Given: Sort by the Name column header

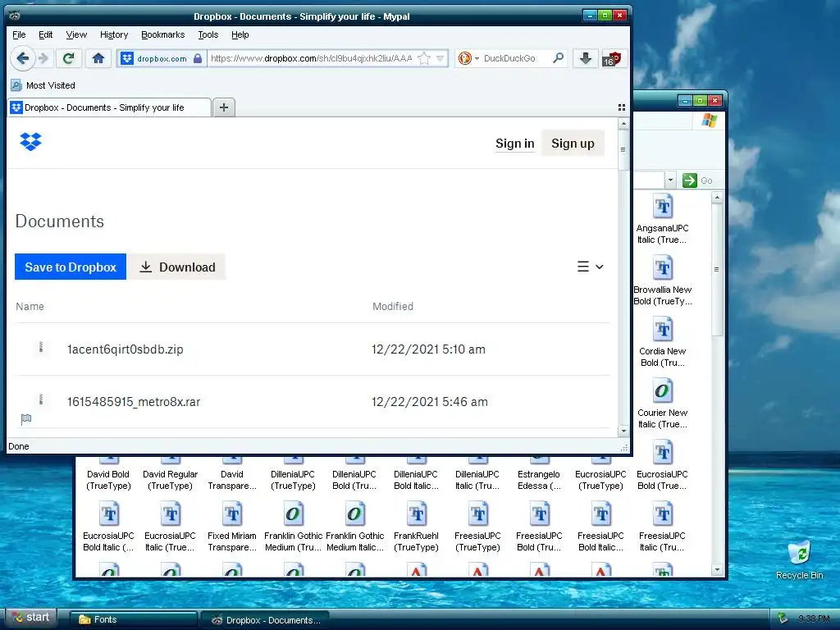Looking at the screenshot, I should point(30,307).
